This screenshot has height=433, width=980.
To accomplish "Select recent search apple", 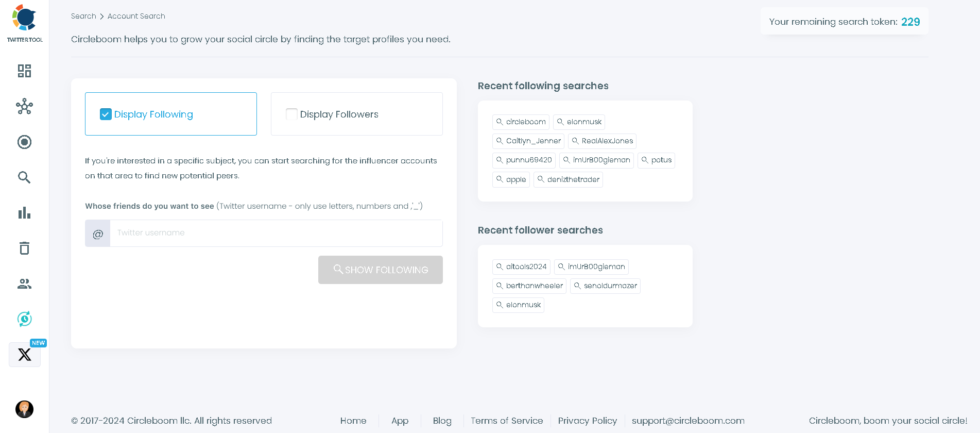I will pos(511,180).
